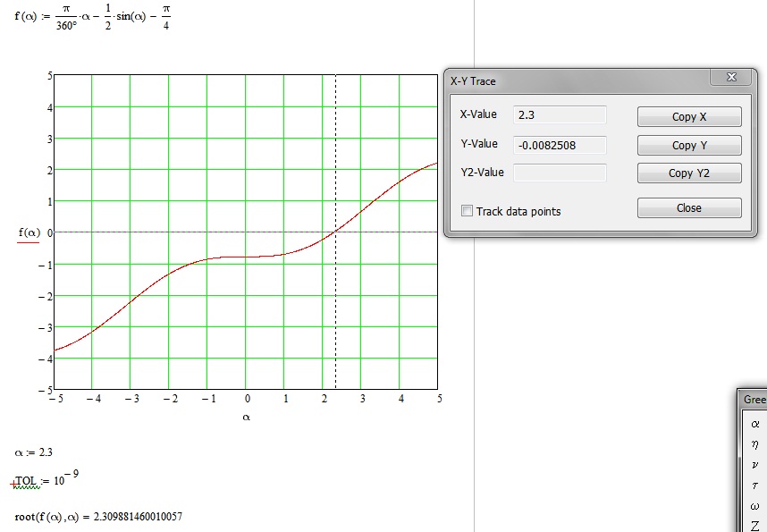The height and width of the screenshot is (532, 767).
Task: Insert the Greek letter omega from palette
Action: [x=755, y=506]
